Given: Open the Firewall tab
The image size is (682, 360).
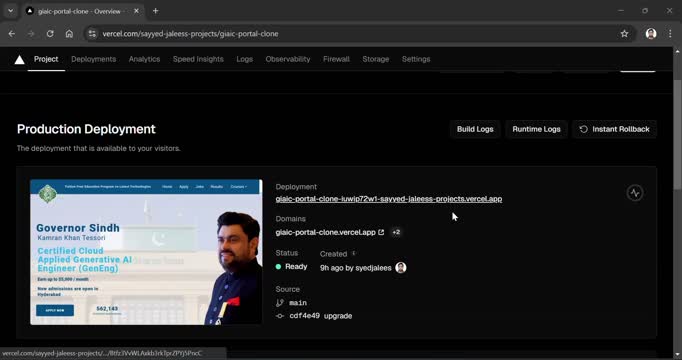Looking at the screenshot, I should coord(336,59).
